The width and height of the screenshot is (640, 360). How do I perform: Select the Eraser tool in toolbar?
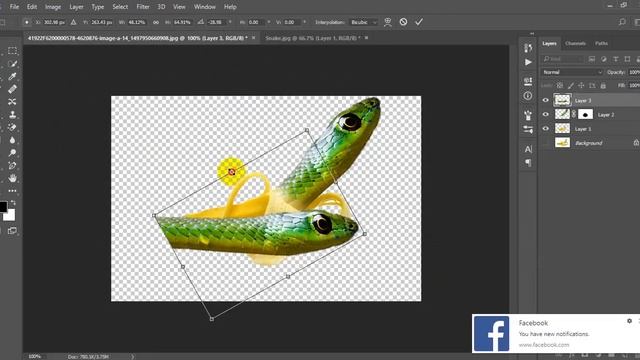(13, 127)
